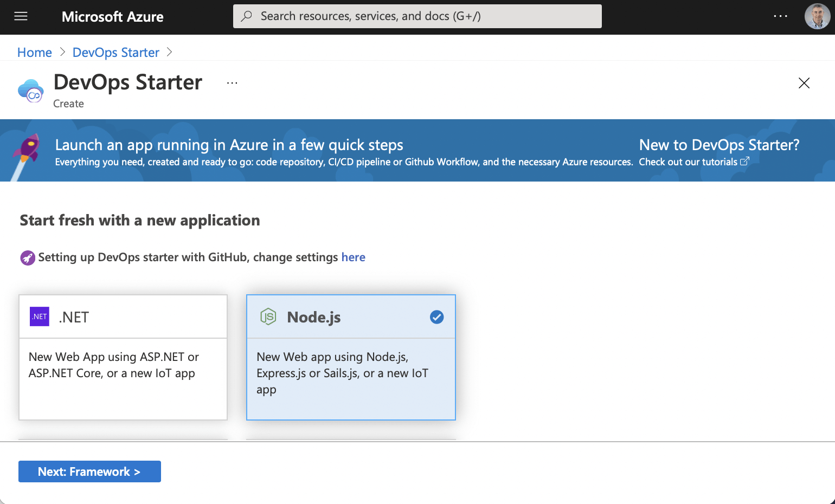835x504 pixels.
Task: Click the rocket icon beside GitHub setup text
Action: point(28,258)
